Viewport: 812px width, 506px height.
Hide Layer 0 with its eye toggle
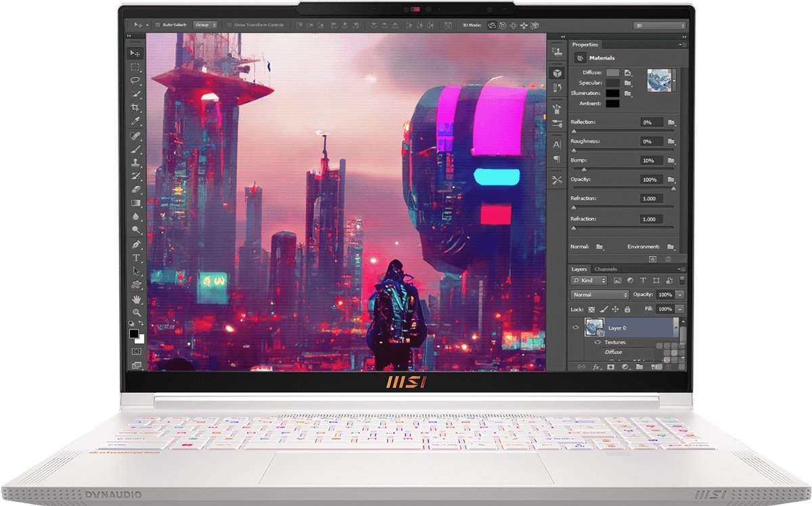577,327
